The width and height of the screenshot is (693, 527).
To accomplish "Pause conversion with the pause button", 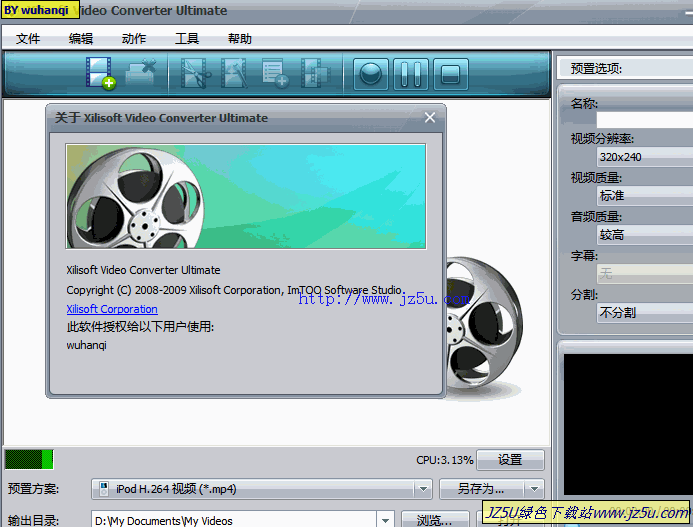I will (x=411, y=74).
